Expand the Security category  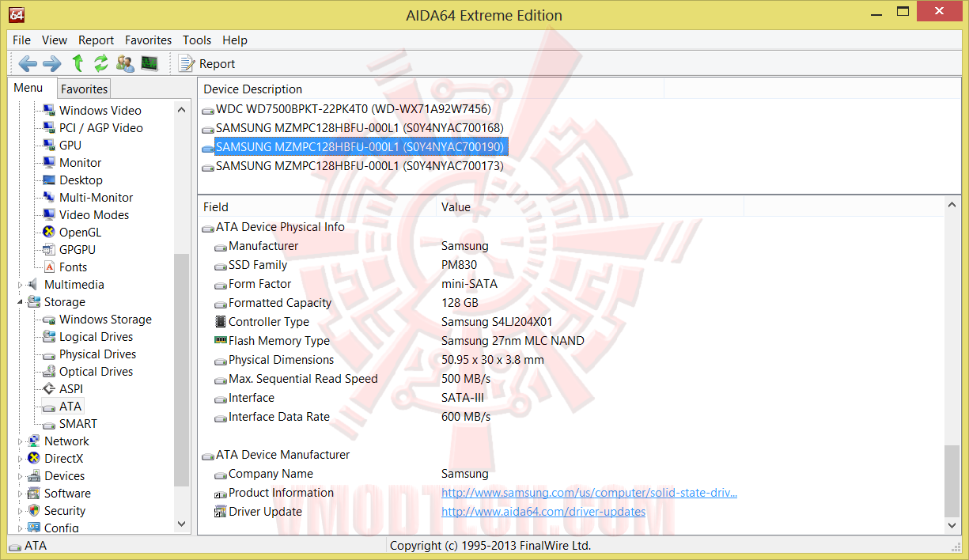coord(21,511)
